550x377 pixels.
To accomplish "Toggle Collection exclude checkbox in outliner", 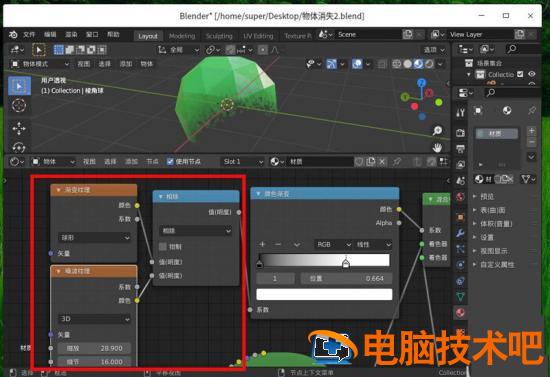I will [x=520, y=74].
